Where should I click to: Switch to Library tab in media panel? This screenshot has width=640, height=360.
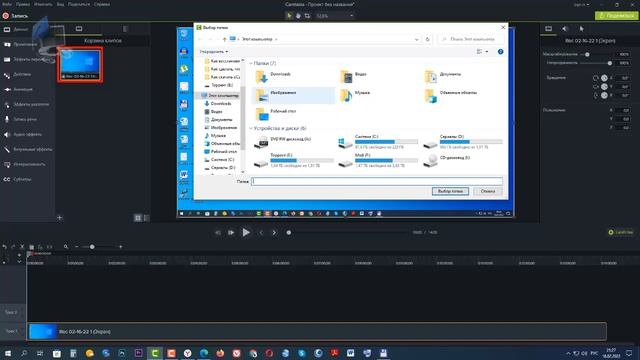click(x=125, y=29)
